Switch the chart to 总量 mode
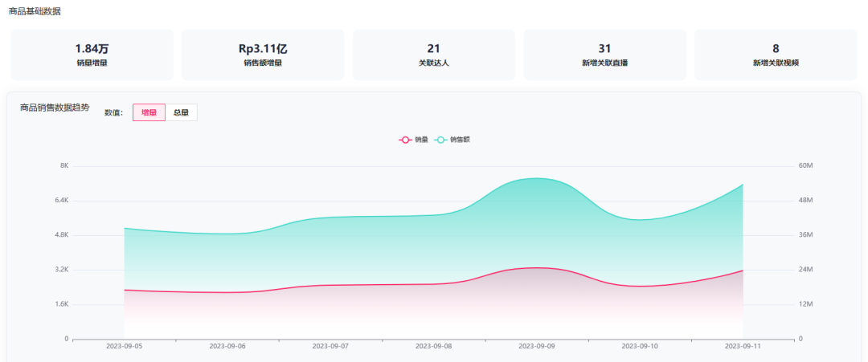Screen dimensions: 868x362 [x=181, y=113]
